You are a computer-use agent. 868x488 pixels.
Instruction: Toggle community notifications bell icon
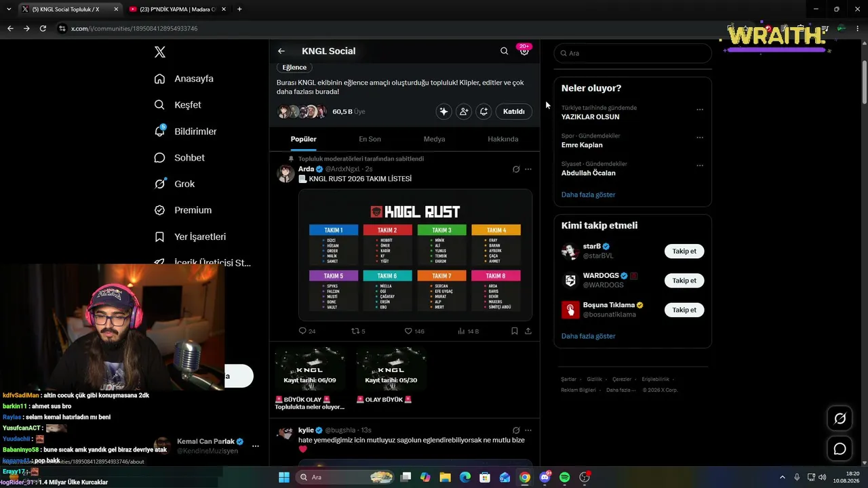point(484,112)
